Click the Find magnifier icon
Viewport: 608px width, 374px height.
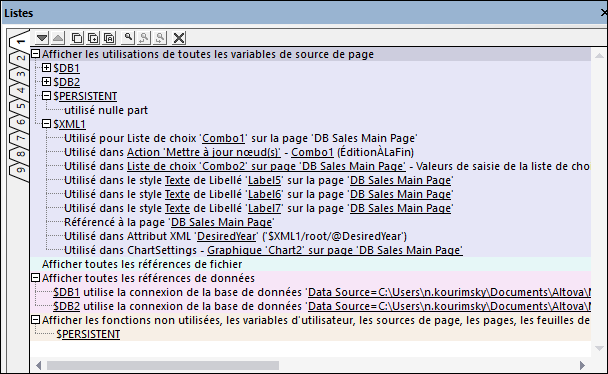pos(128,38)
